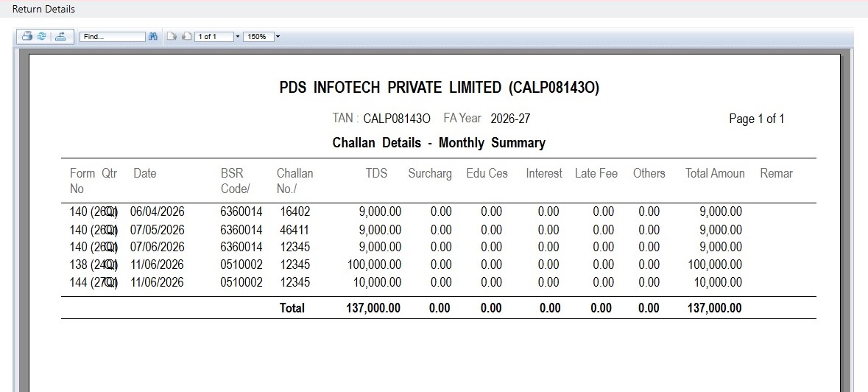Click the Export report icon
Viewport: 868px width, 392px height.
coord(60,37)
